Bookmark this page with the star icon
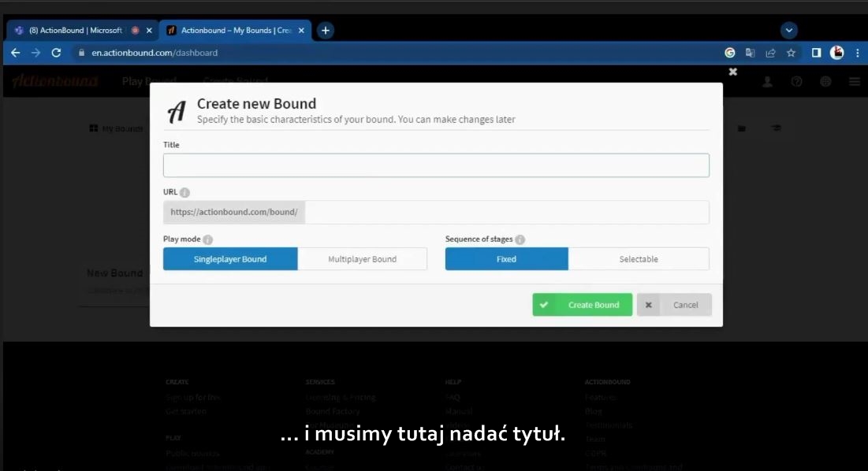 point(791,53)
